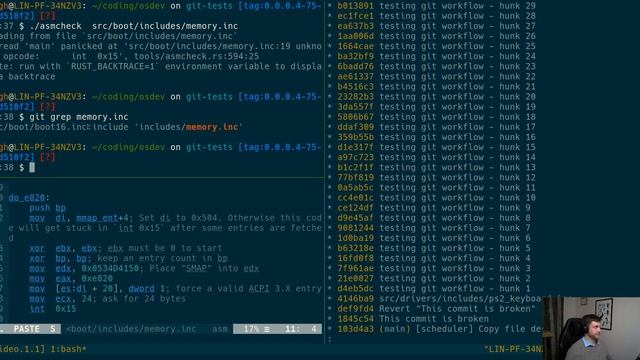The image size is (640, 360).
Task: Click the int 0x15 line in editor
Action: (x=52, y=309)
